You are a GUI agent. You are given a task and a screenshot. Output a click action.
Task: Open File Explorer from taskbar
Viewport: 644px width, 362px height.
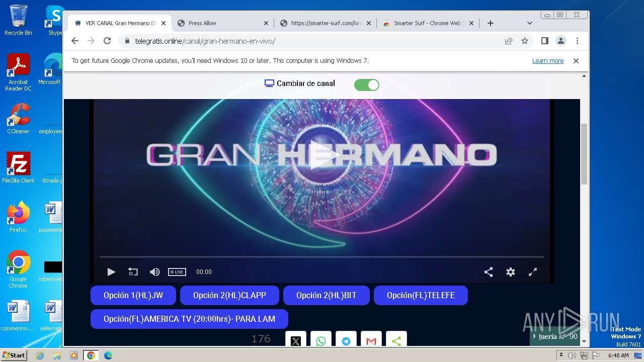57,355
